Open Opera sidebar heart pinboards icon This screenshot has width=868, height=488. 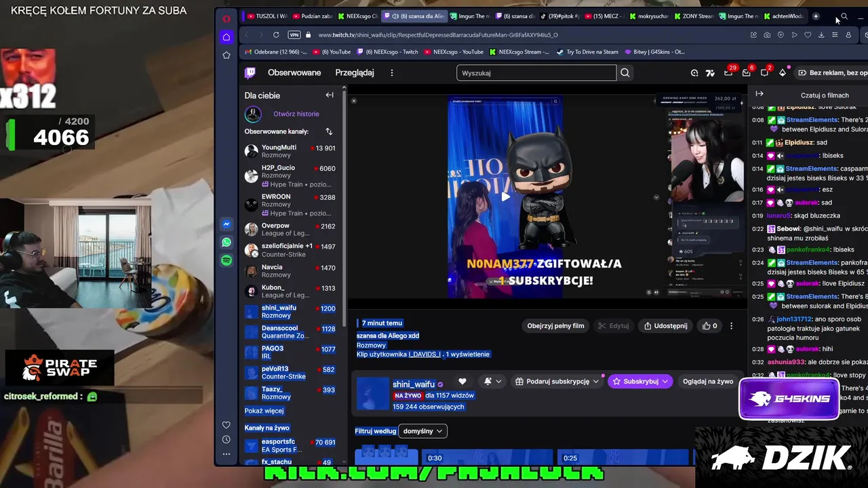[226, 425]
